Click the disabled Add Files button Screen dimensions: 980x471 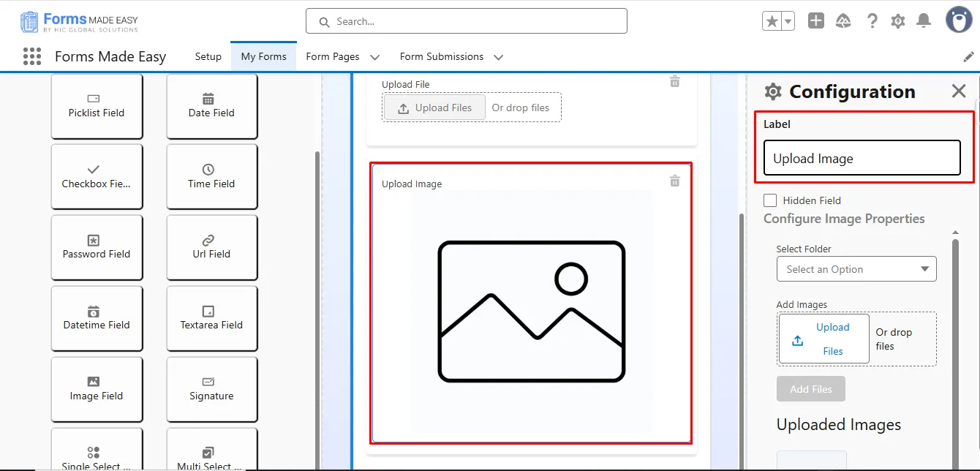pos(811,389)
